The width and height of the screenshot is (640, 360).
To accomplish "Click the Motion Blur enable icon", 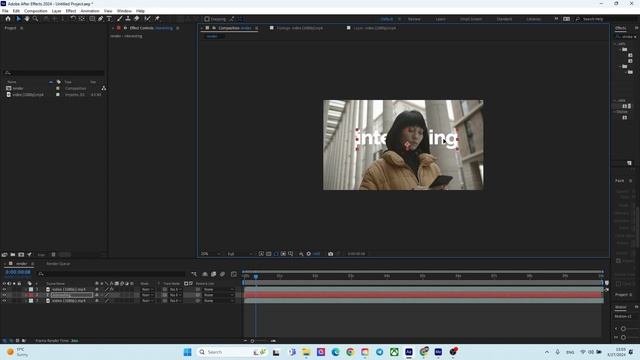I will tap(222, 274).
